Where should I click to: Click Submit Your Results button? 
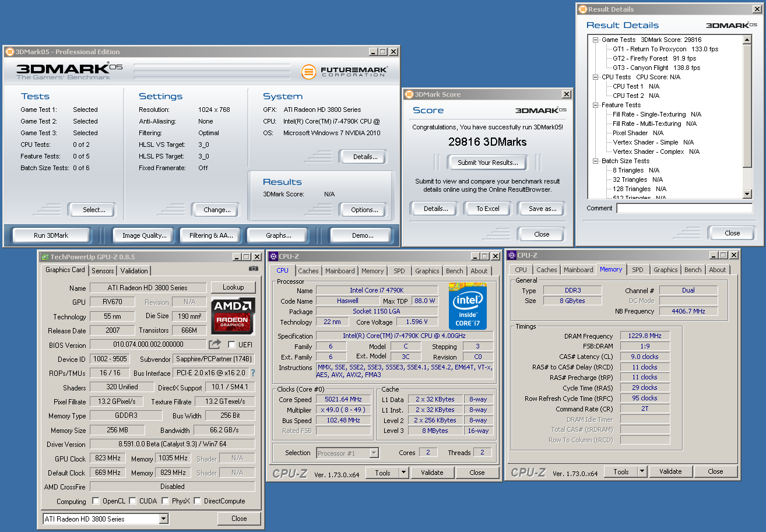click(x=487, y=163)
